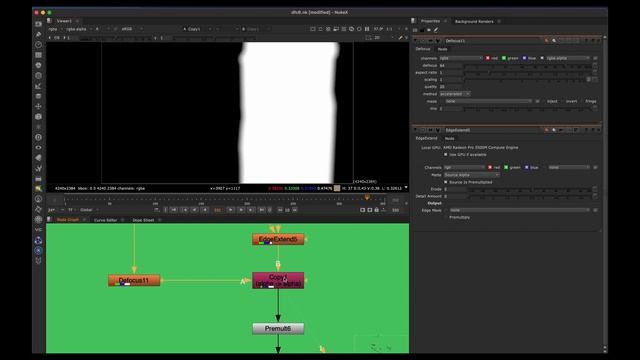Click the Defocus11 panel orange colour icon

[x=547, y=41]
